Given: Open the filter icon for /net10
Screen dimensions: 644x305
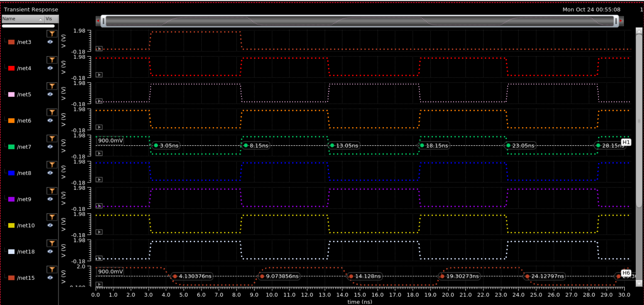Looking at the screenshot, I should [x=52, y=217].
